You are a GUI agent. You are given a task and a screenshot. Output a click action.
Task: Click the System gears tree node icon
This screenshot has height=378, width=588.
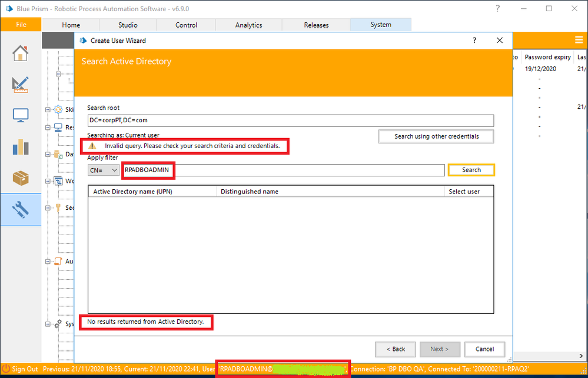point(58,324)
